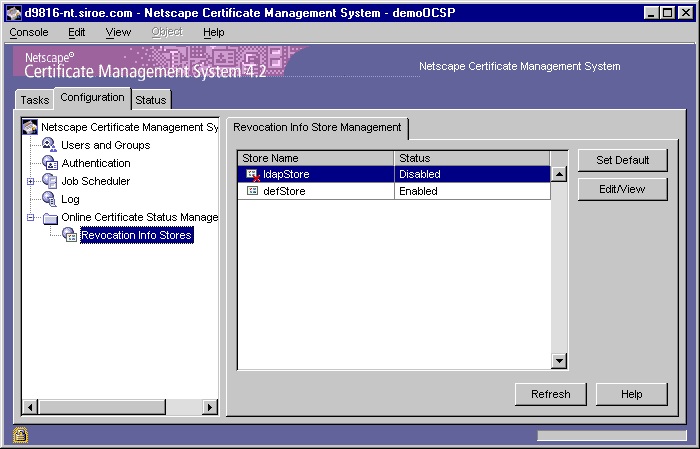Open the Console menu

pos(29,33)
